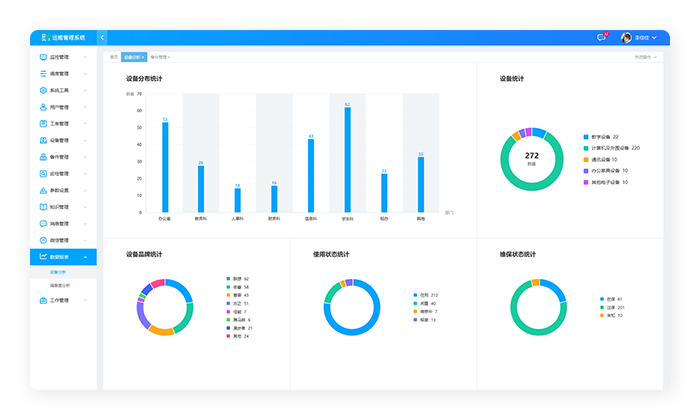The height and width of the screenshot is (420, 700).
Task: Open the notification message icon in header
Action: click(601, 37)
